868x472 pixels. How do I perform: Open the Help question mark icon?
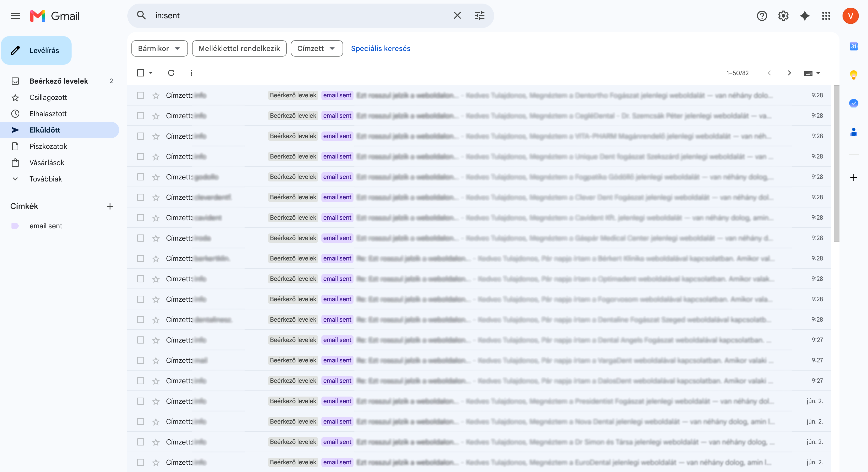(762, 16)
